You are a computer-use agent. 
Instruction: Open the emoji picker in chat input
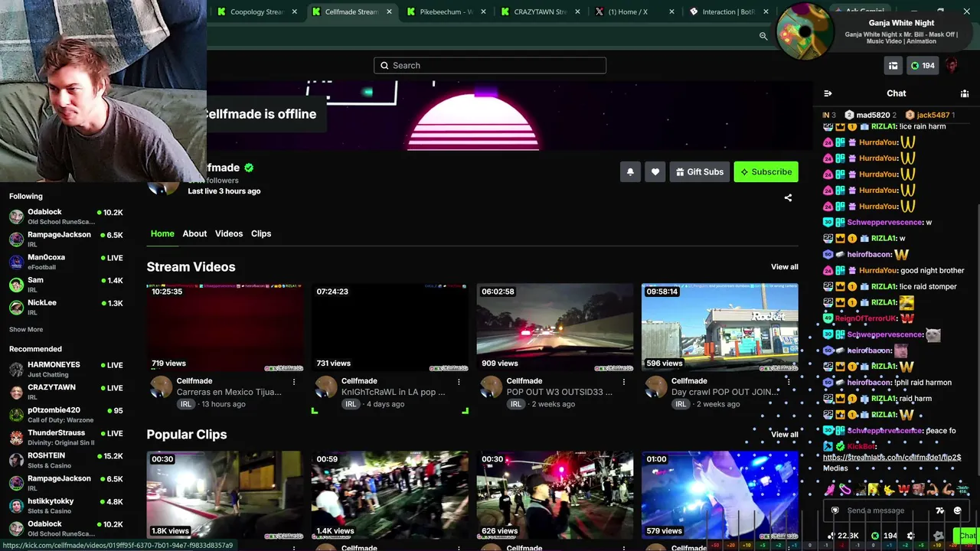(x=957, y=510)
